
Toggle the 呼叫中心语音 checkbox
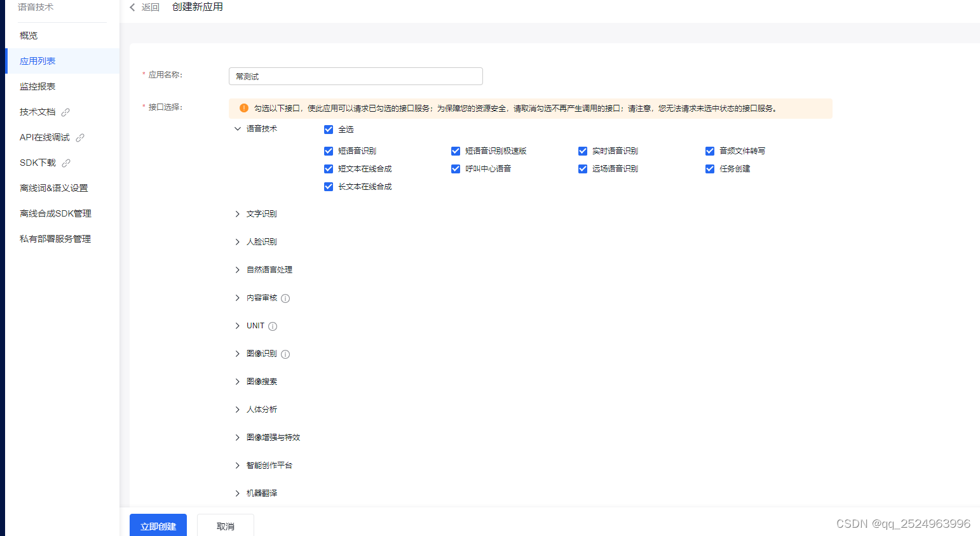point(456,169)
